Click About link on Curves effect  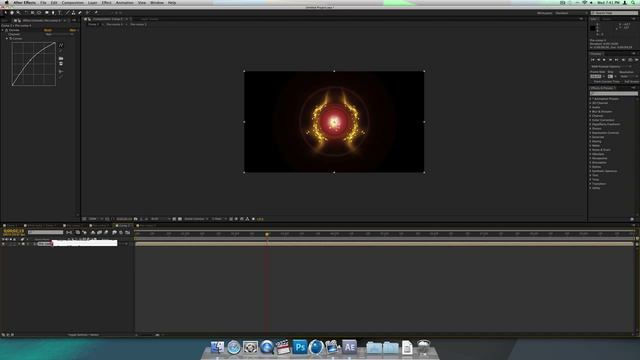pyautogui.click(x=73, y=30)
